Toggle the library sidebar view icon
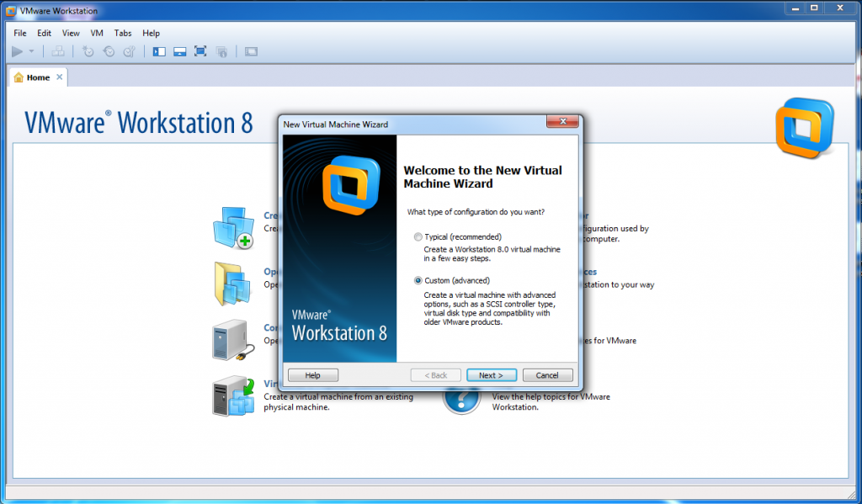Viewport: 862px width, 504px height. click(159, 51)
